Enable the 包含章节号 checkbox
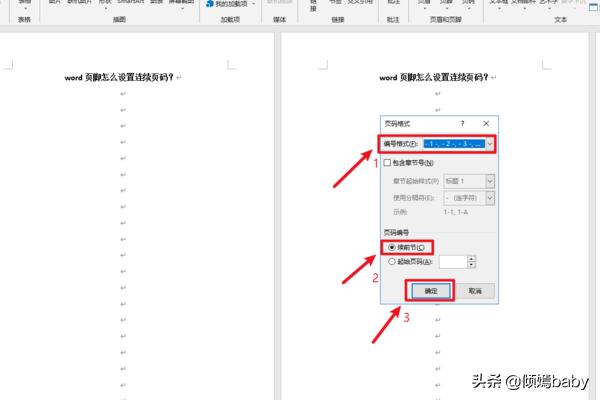Image resolution: width=600 pixels, height=400 pixels. click(x=388, y=162)
